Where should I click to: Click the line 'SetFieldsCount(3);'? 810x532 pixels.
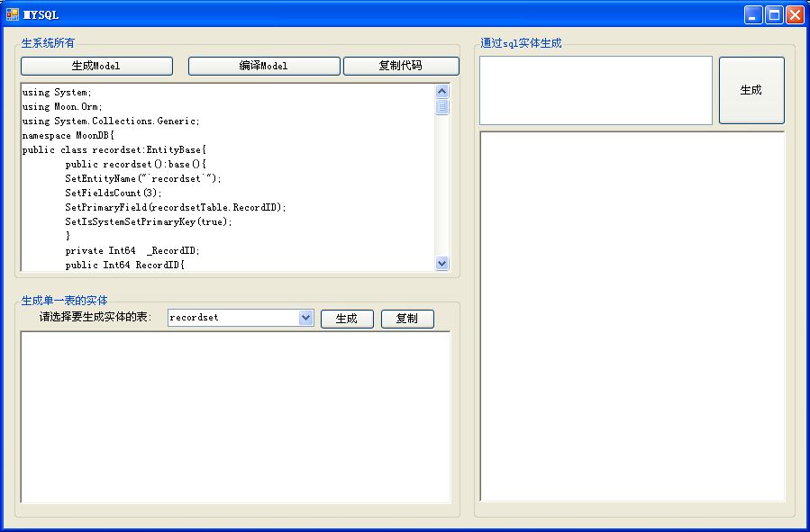[114, 193]
